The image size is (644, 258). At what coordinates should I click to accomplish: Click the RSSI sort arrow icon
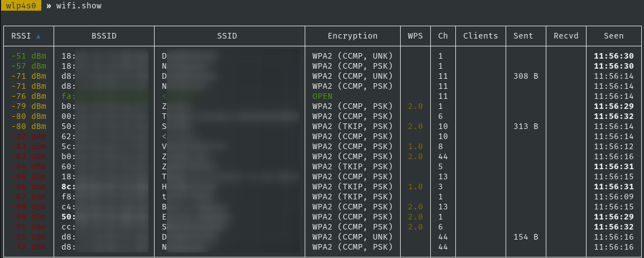(39, 36)
